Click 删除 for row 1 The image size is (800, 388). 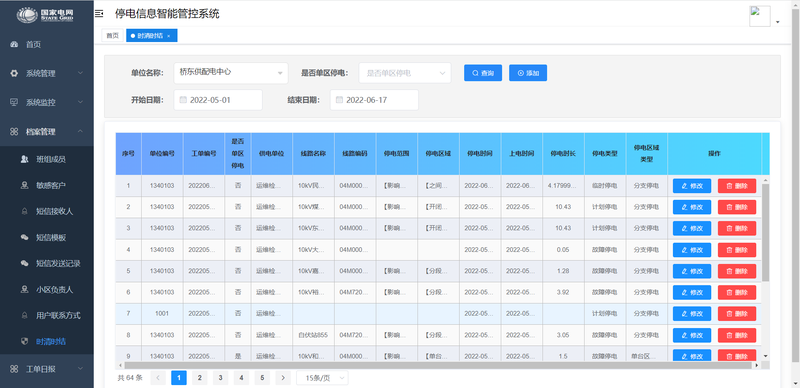pos(737,186)
